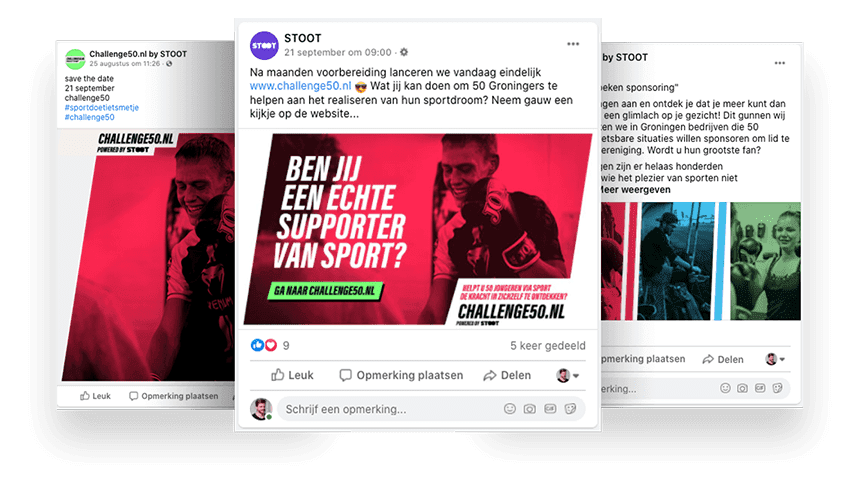This screenshot has height=490, width=860.
Task: Open the Ben jij een echte supporter image
Action: pyautogui.click(x=417, y=229)
